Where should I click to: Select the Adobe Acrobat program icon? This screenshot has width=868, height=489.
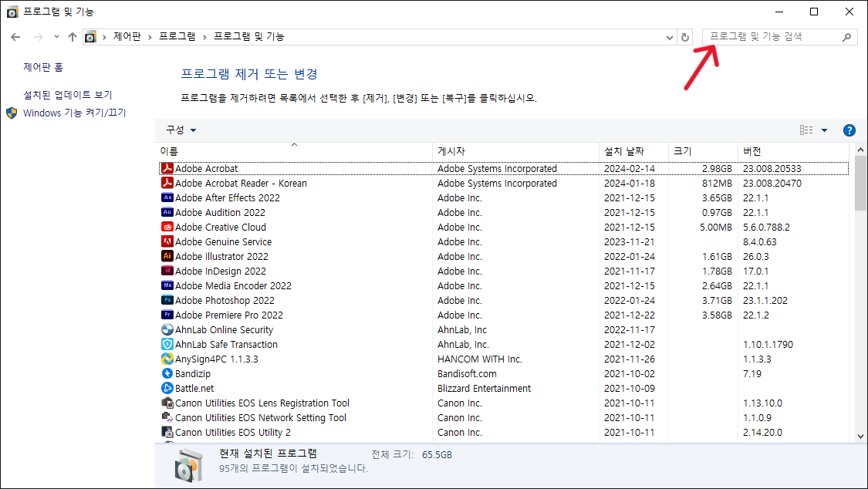(x=167, y=168)
